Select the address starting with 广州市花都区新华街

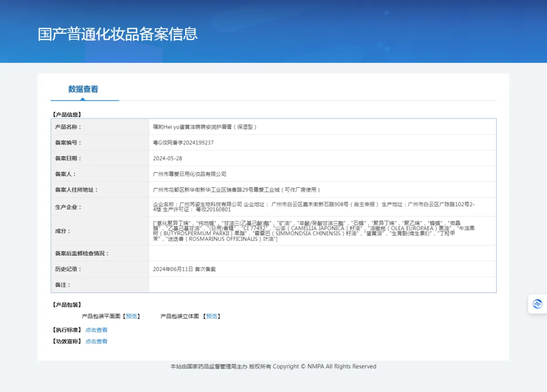tap(237, 190)
